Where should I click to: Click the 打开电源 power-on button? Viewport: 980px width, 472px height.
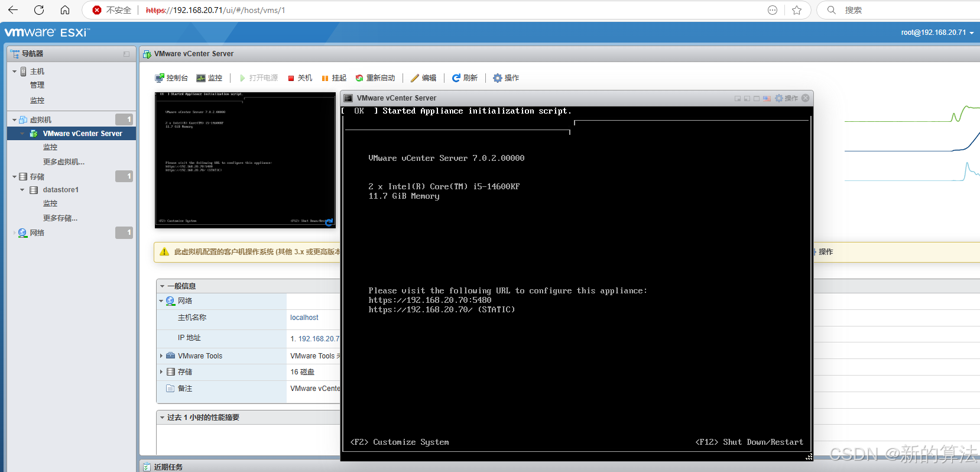pos(258,78)
